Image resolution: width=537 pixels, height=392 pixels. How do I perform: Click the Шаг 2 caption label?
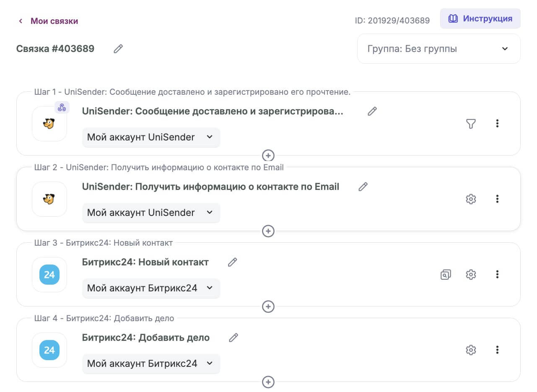pyautogui.click(x=159, y=167)
